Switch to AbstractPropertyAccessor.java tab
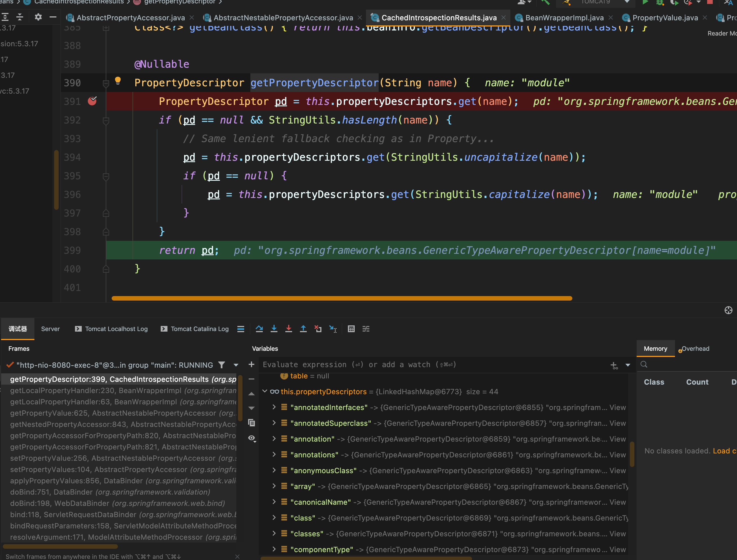The image size is (737, 560). (x=130, y=18)
